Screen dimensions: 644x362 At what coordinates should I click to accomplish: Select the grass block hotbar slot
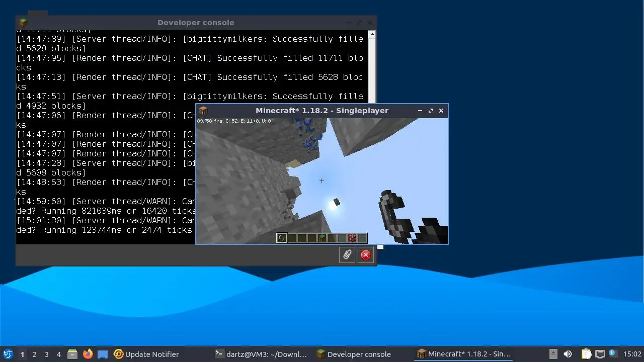(322, 238)
